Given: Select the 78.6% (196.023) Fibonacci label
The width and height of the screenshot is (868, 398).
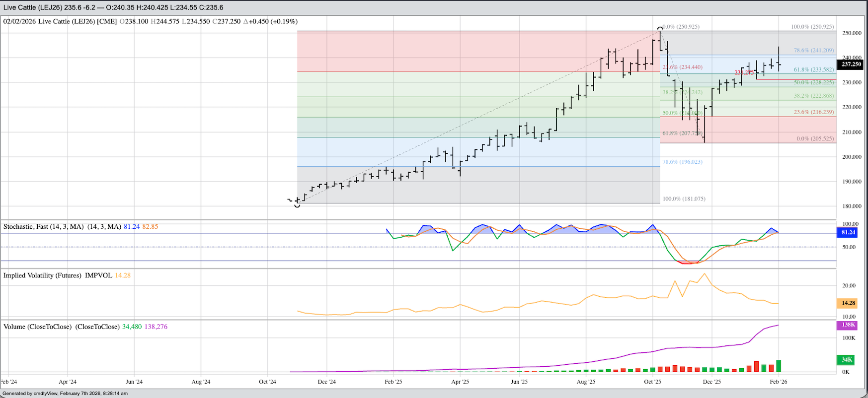Looking at the screenshot, I should [682, 162].
